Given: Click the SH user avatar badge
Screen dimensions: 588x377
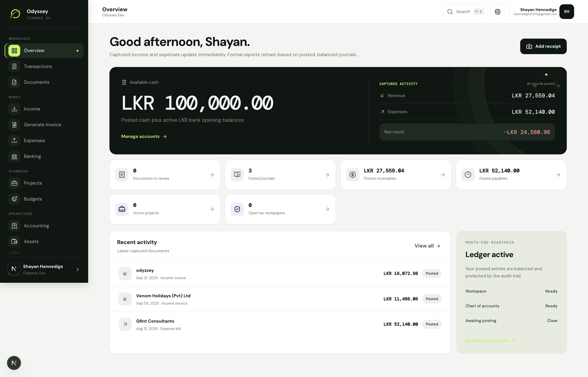Looking at the screenshot, I should click(567, 11).
